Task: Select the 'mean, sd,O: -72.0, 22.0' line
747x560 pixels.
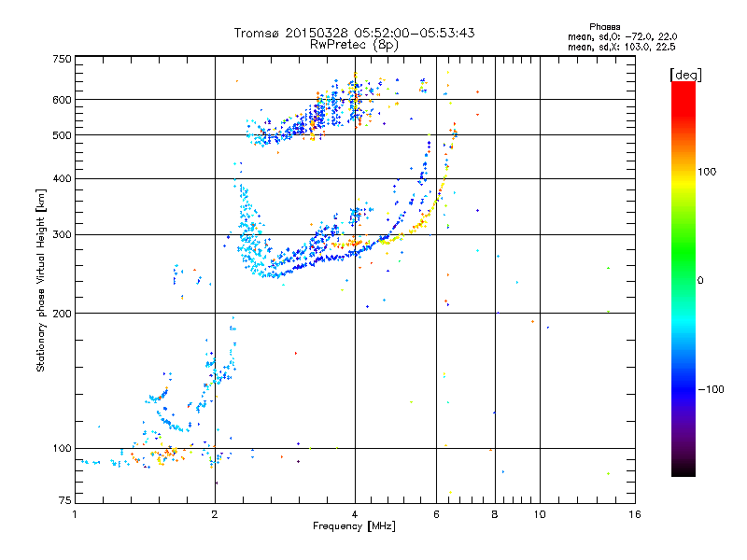Action: click(622, 36)
